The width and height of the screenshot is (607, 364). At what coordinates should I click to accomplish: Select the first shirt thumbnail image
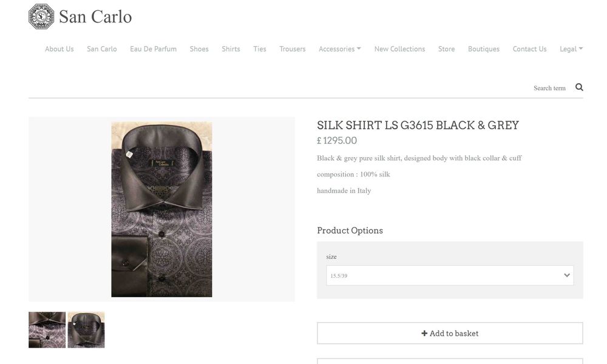pyautogui.click(x=47, y=329)
